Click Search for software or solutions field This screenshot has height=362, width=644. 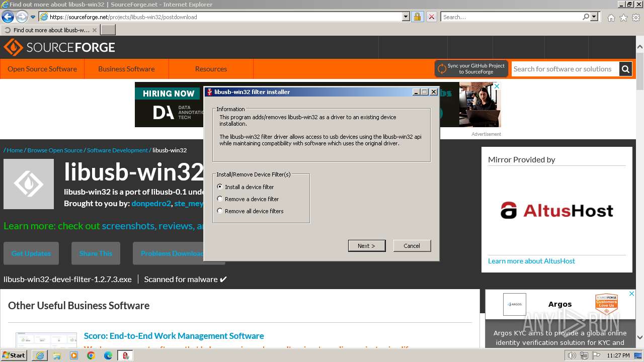coord(566,69)
